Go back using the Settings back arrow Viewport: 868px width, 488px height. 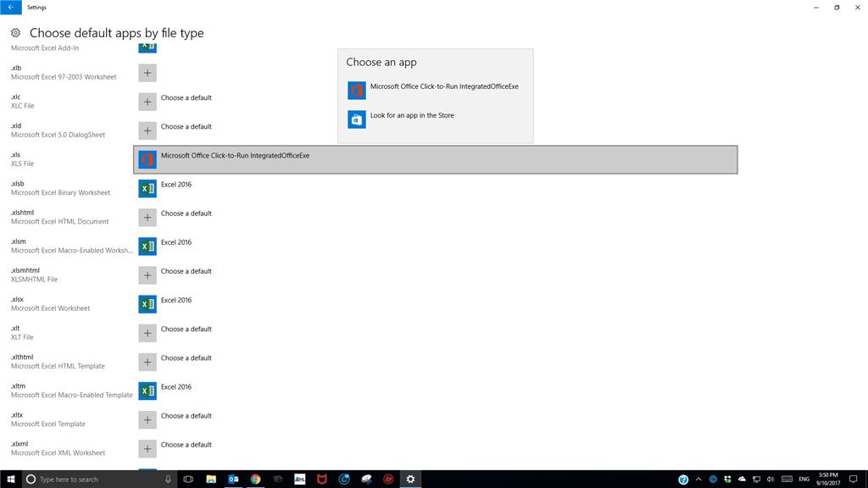coord(10,7)
